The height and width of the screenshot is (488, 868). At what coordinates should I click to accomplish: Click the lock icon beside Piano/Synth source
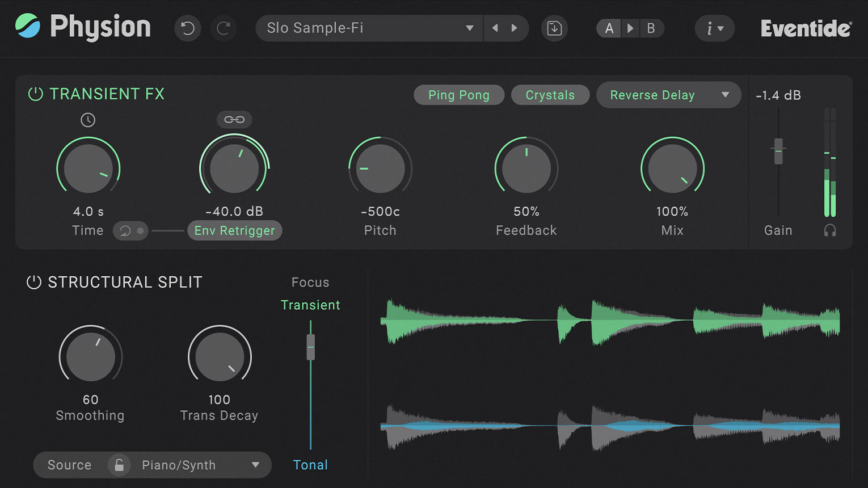tap(119, 465)
